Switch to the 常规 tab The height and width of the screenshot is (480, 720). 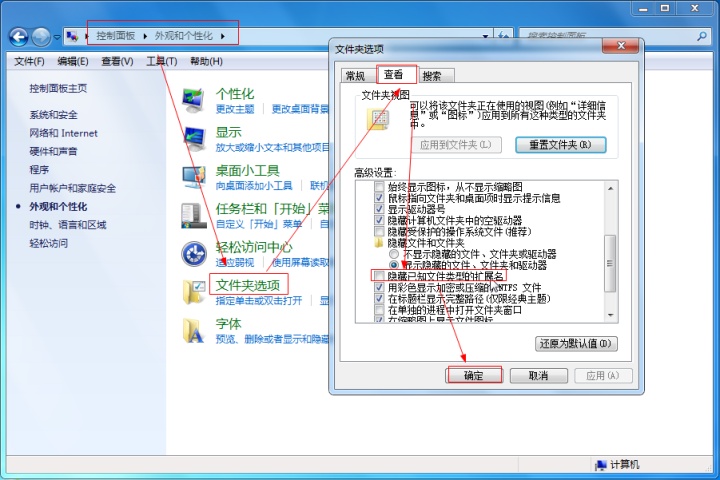[x=355, y=76]
